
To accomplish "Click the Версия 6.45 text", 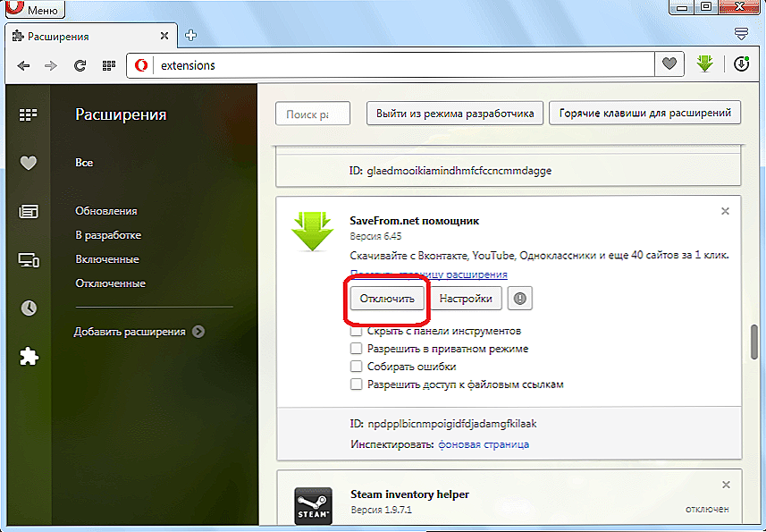I will 375,236.
